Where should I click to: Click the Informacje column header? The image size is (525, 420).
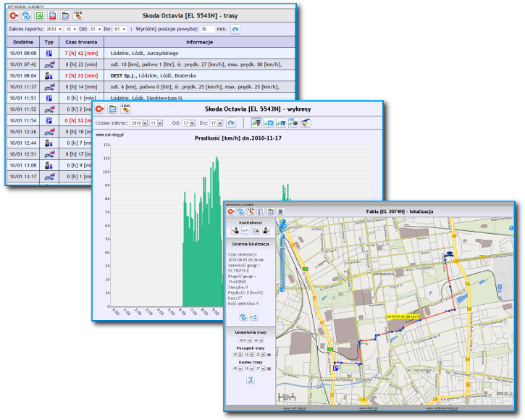pos(200,42)
